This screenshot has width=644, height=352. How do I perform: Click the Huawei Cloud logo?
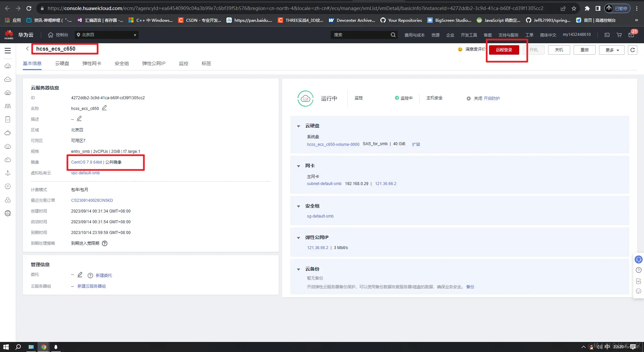9,35
